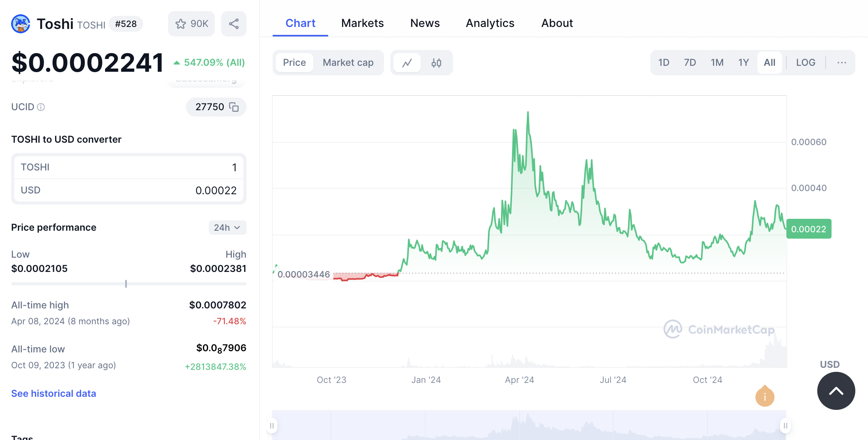Select the All time range
The height and width of the screenshot is (440, 868).
[770, 63]
